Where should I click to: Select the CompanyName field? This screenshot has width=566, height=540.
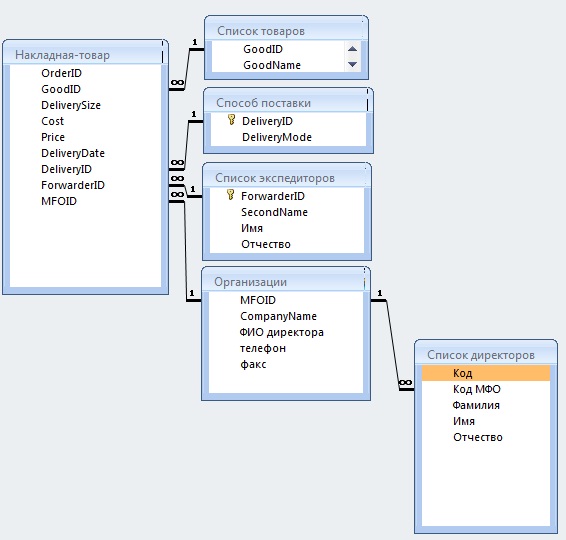coord(286,316)
